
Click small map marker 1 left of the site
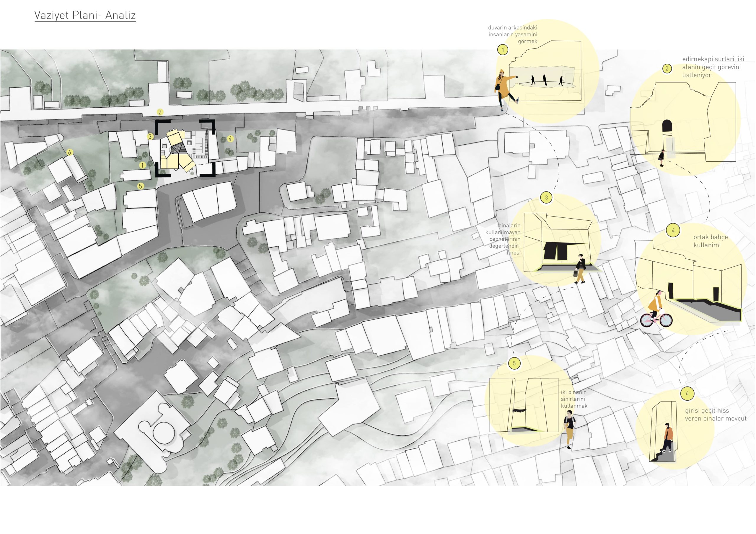[142, 165]
